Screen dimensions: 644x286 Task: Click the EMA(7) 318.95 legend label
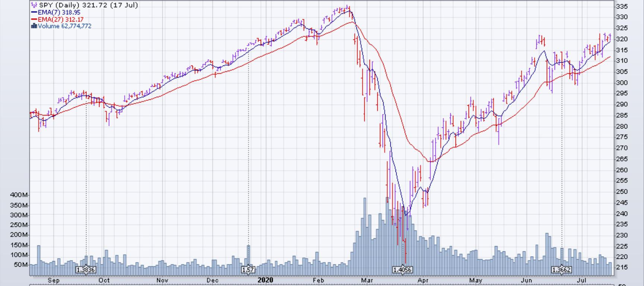59,12
